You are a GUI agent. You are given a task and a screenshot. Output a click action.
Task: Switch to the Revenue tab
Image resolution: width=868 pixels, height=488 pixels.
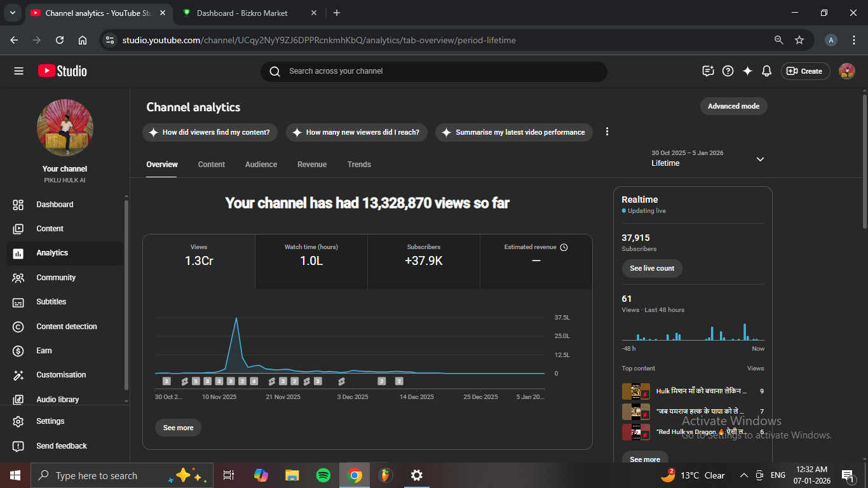(x=312, y=165)
